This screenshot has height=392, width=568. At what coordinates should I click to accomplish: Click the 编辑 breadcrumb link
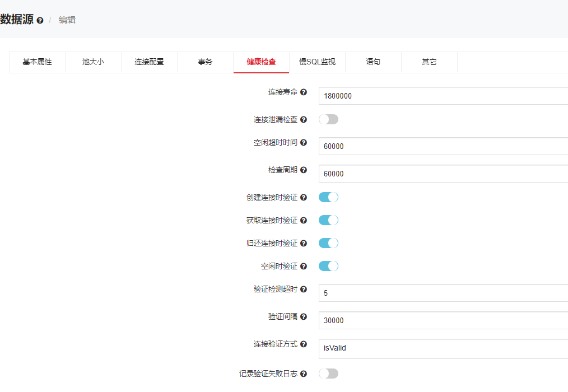click(67, 20)
